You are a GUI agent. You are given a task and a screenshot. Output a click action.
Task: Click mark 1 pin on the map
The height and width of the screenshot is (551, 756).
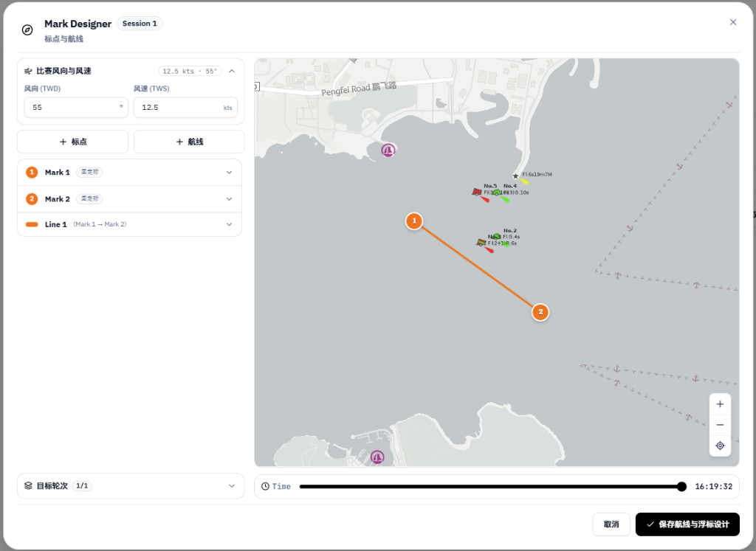pyautogui.click(x=414, y=221)
